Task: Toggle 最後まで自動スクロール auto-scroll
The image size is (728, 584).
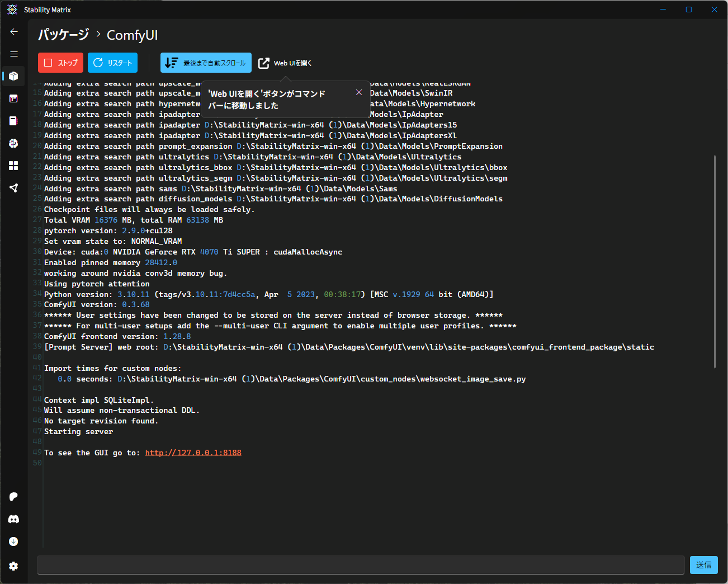Action: [x=206, y=63]
